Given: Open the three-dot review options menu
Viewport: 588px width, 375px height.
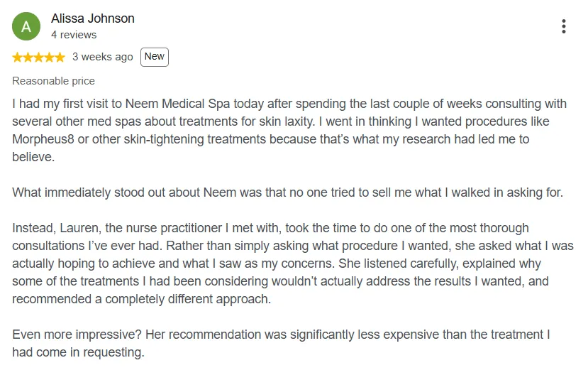Looking at the screenshot, I should (x=564, y=26).
